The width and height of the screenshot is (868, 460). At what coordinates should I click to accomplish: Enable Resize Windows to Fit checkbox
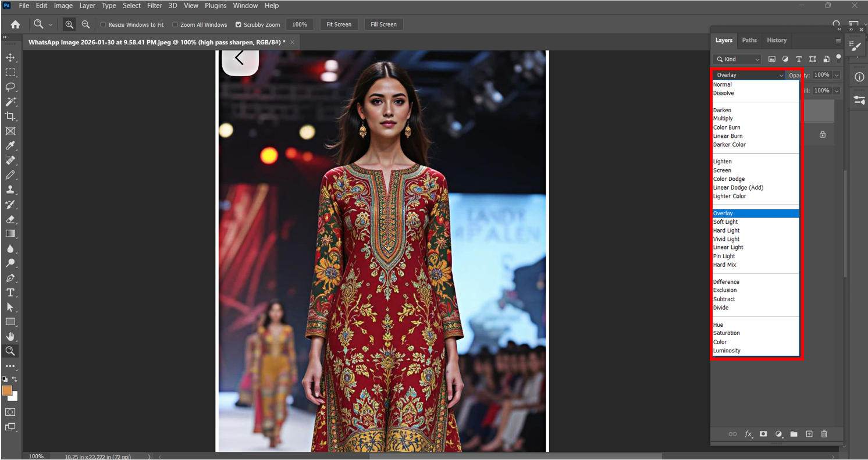tap(104, 25)
